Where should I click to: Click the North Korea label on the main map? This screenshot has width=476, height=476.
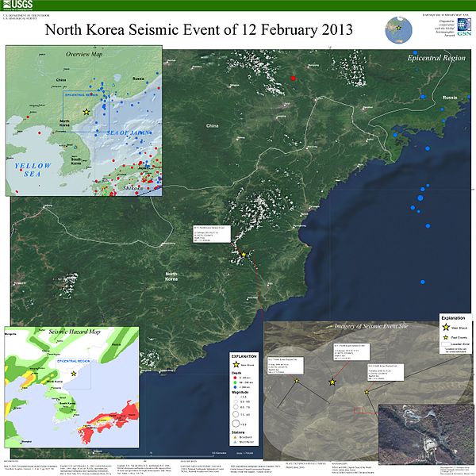point(172,276)
